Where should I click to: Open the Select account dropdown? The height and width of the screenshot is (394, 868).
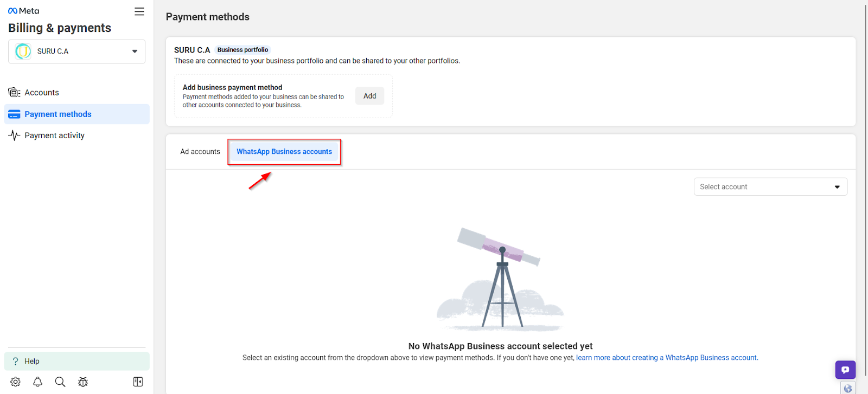pos(770,186)
